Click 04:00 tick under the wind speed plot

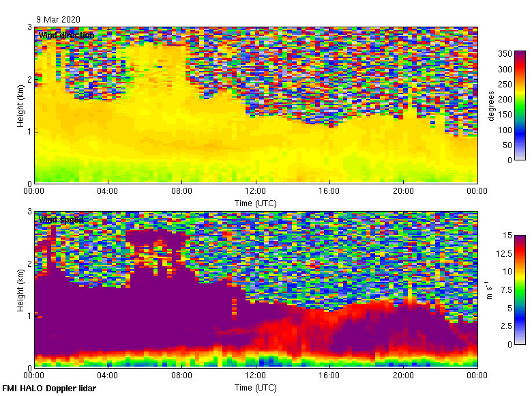[108, 376]
